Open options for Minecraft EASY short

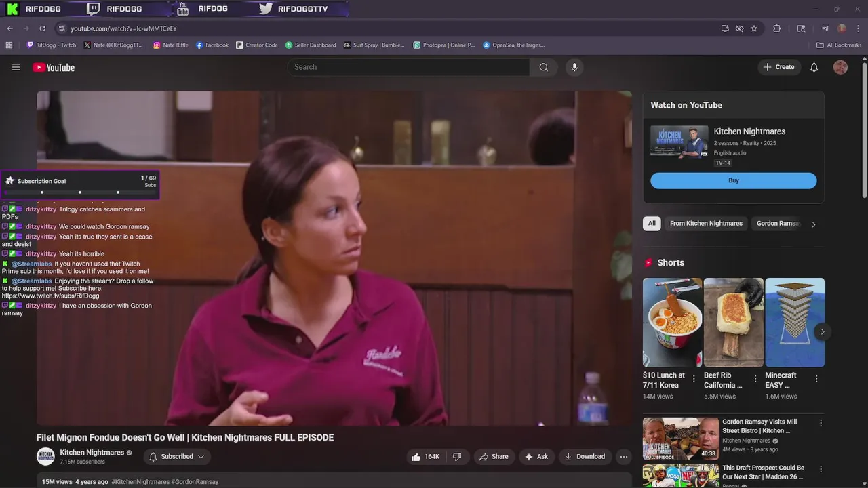point(816,379)
